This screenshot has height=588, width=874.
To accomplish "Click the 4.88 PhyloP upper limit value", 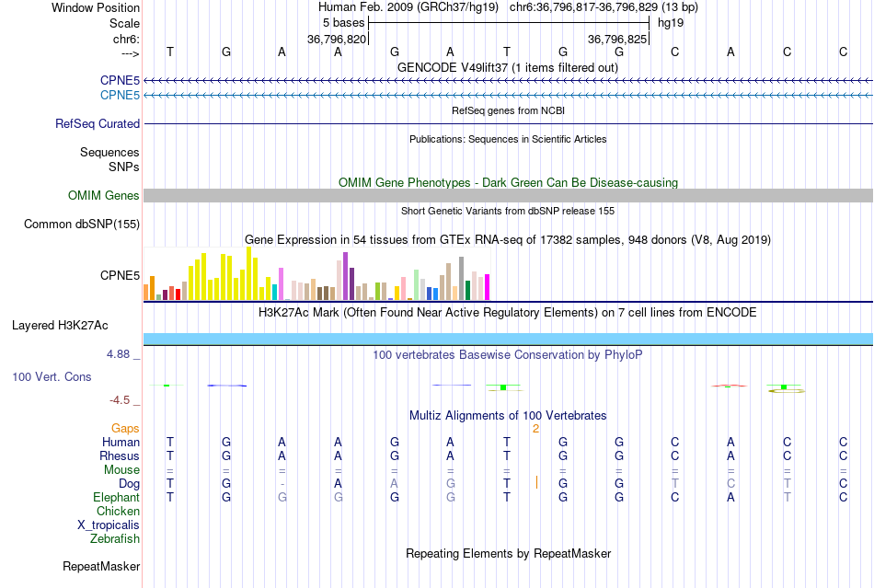I will (118, 354).
